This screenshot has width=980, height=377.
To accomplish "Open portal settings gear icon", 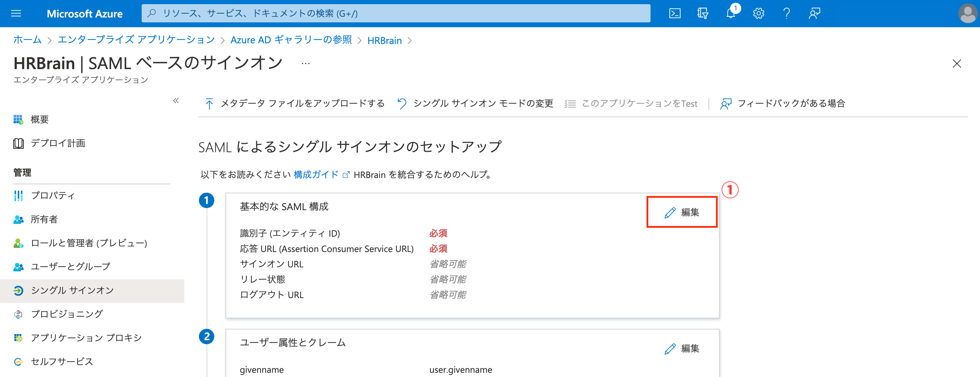I will pyautogui.click(x=758, y=14).
